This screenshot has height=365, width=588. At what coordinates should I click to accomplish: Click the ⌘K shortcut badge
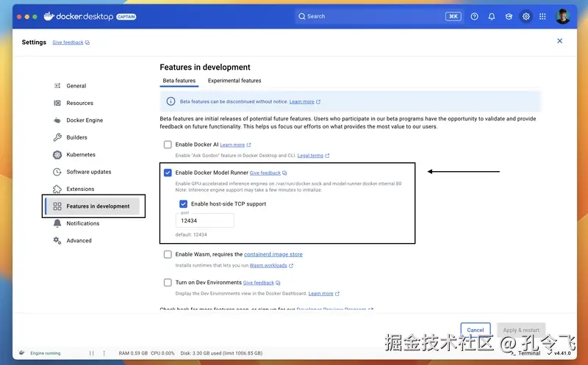coord(453,16)
